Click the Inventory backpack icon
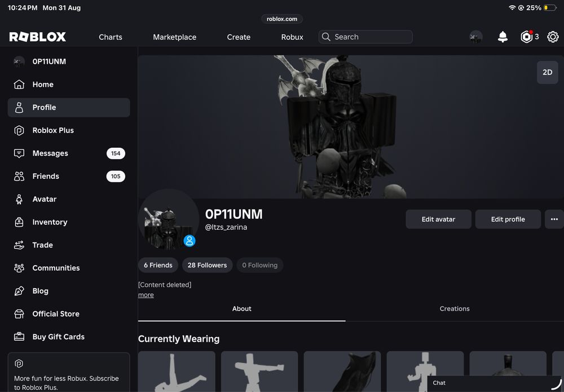 (x=19, y=222)
